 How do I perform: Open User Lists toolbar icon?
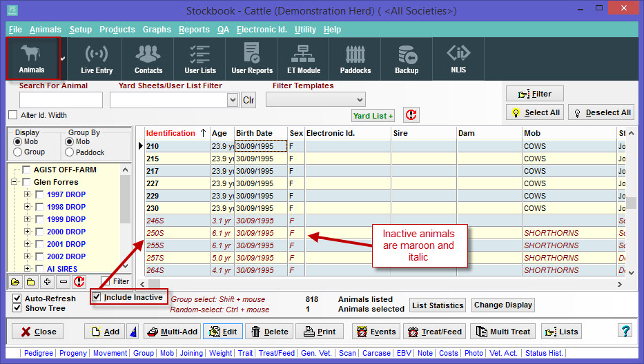pos(200,59)
